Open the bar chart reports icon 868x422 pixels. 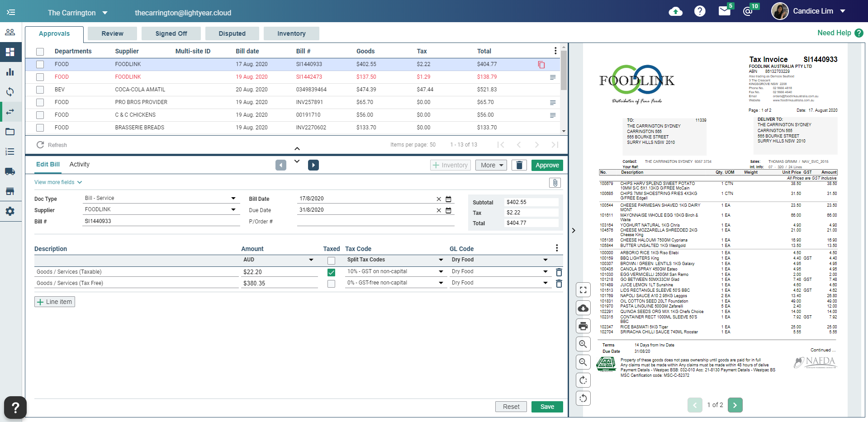(x=10, y=72)
